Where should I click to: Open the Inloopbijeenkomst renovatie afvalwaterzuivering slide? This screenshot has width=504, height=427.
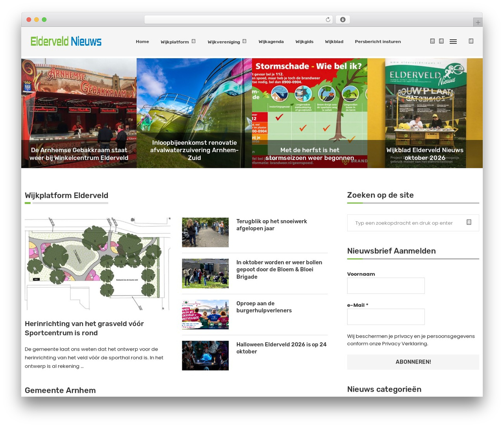[x=194, y=113]
